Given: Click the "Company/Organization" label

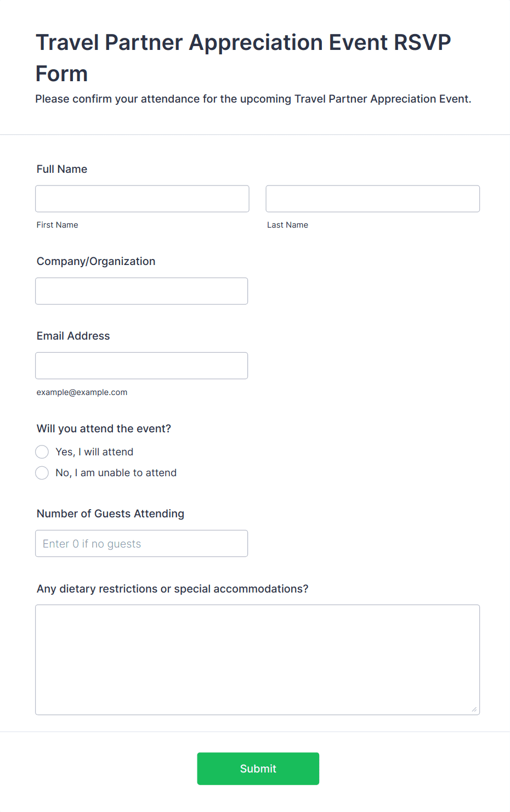Looking at the screenshot, I should click(x=96, y=261).
